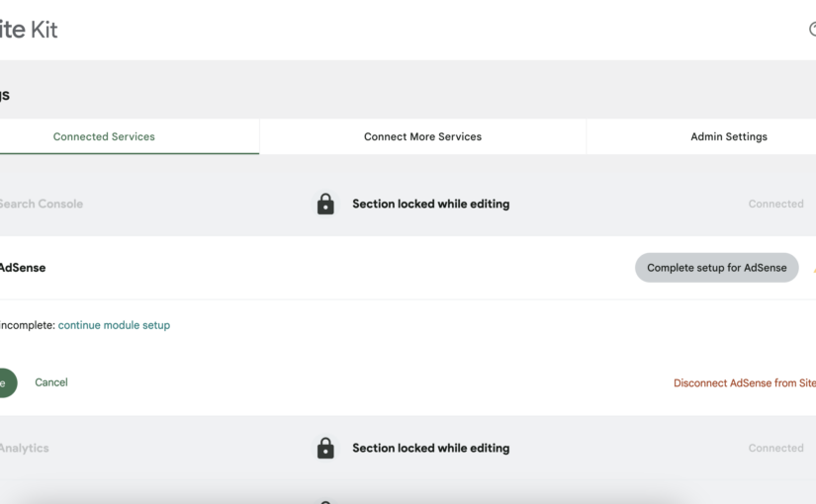
Task: Click the AdSense section heading
Action: (x=22, y=268)
